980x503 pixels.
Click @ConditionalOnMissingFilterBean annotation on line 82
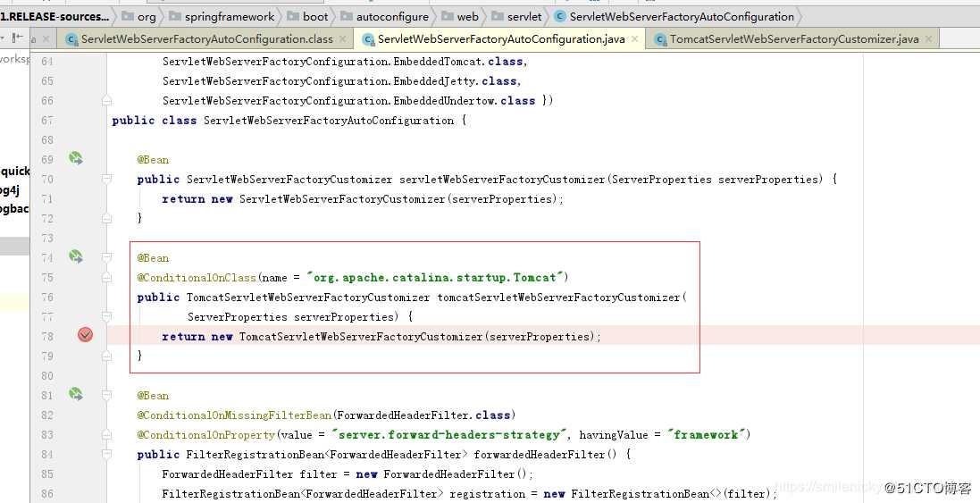pos(234,415)
